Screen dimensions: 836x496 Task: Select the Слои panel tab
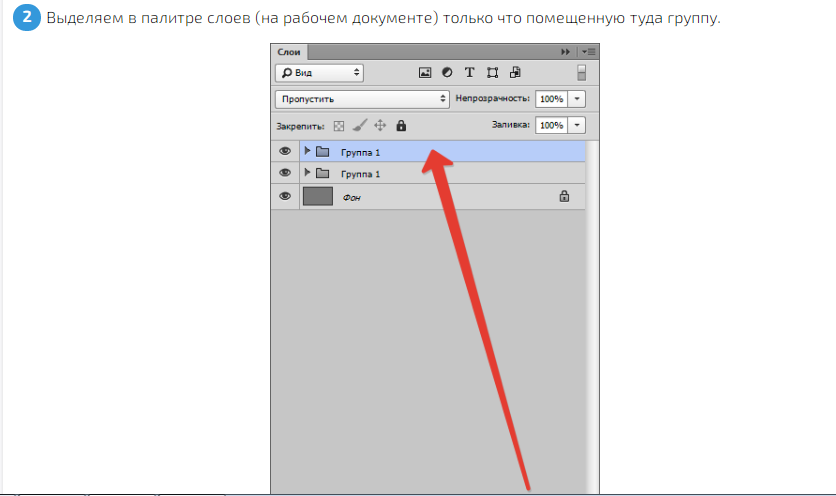point(290,51)
